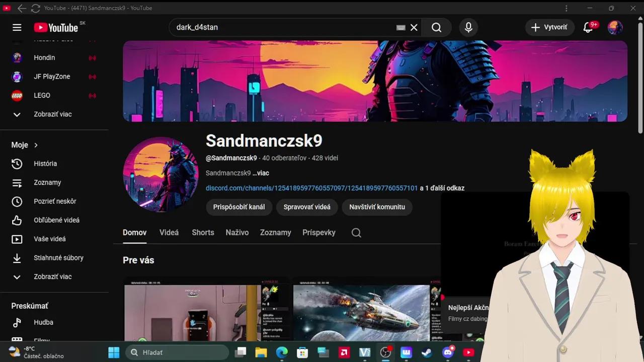Click the taskbar Hľadať search box
This screenshot has height=362, width=644.
pos(177,352)
